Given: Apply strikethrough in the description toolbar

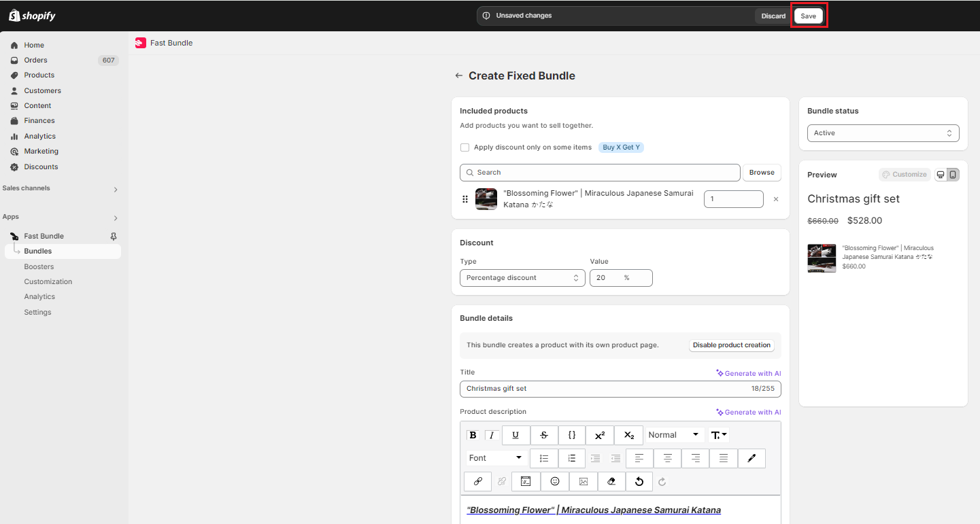Looking at the screenshot, I should [544, 436].
